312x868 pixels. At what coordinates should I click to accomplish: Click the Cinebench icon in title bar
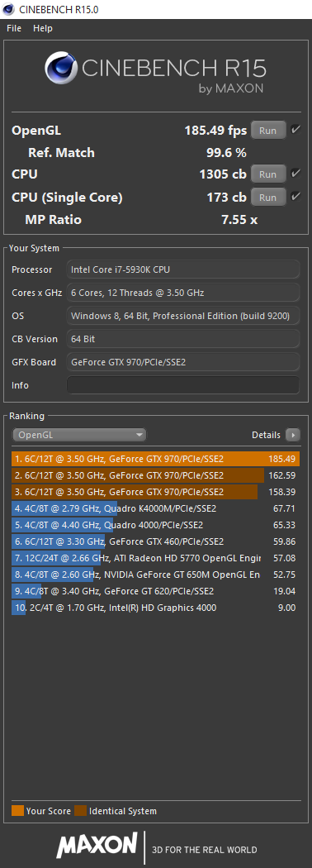tap(8, 9)
